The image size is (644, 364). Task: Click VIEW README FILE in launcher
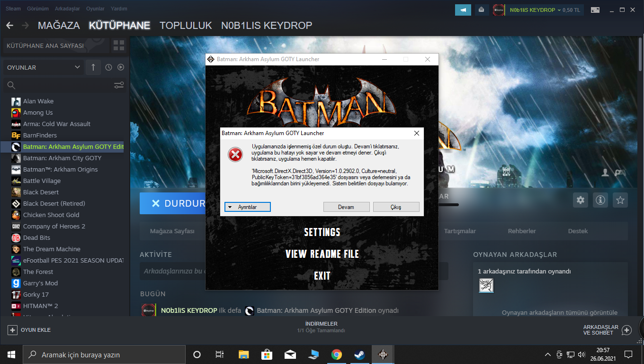click(322, 254)
